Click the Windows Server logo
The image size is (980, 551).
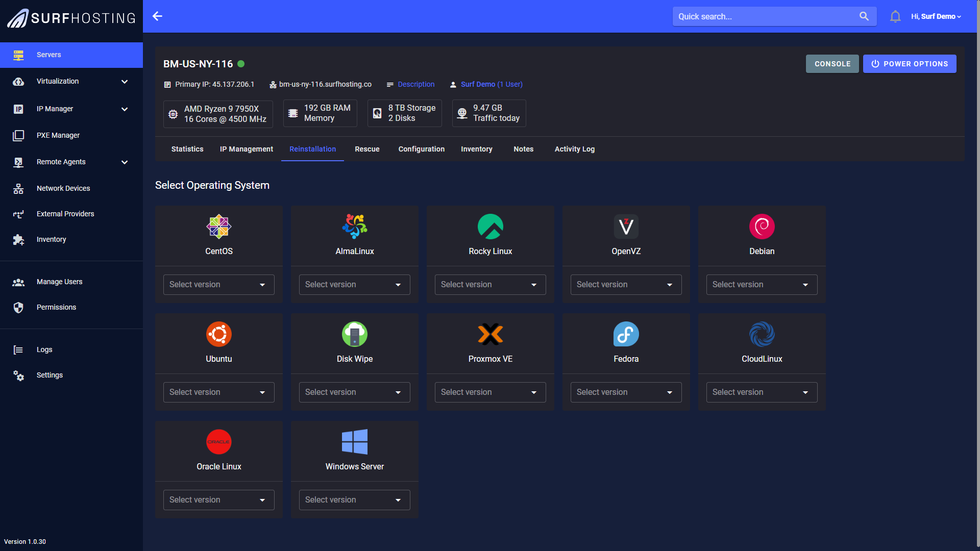[x=355, y=442]
